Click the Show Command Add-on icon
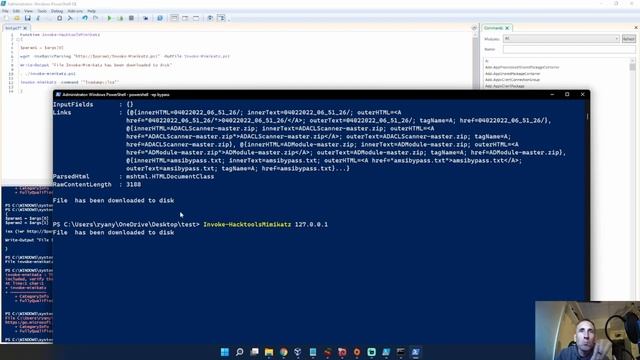Screen dimensions: 640x360 tap(221, 18)
